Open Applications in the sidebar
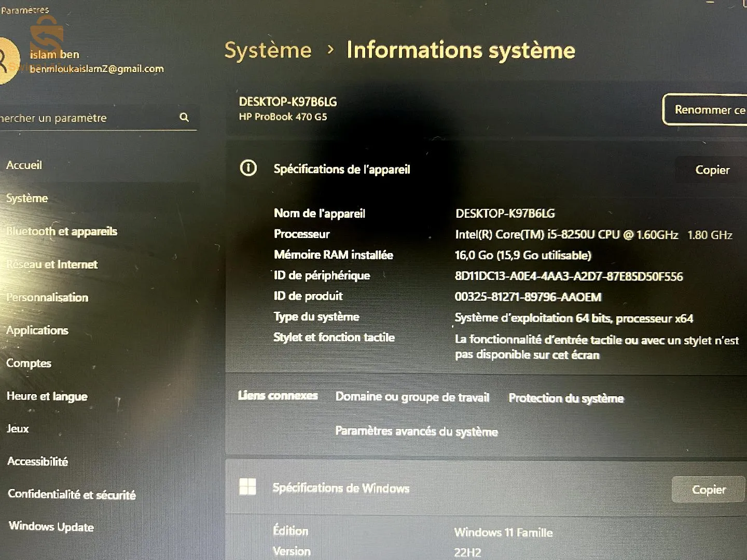The image size is (747, 560). coord(37,330)
